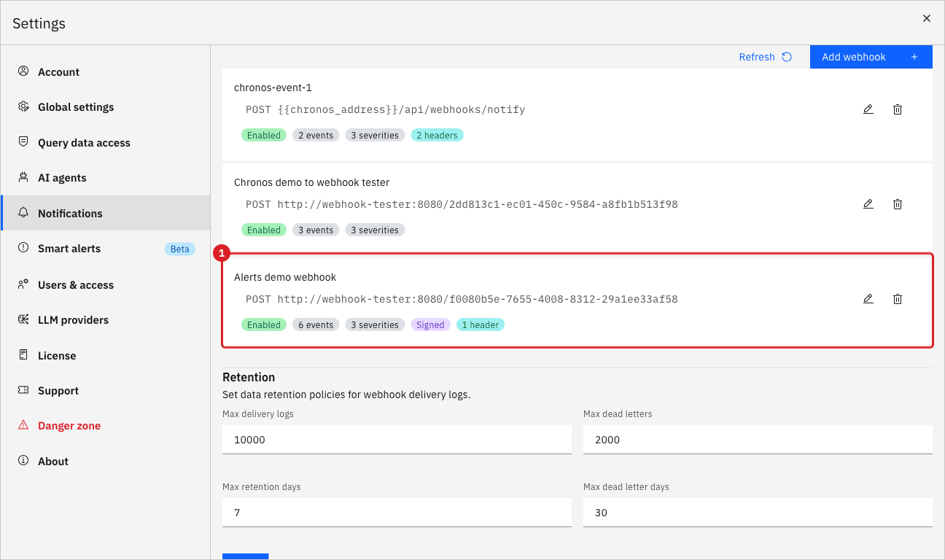Viewport: 945px width, 560px height.
Task: Click the chronos-event-1 webhook title
Action: click(x=273, y=87)
